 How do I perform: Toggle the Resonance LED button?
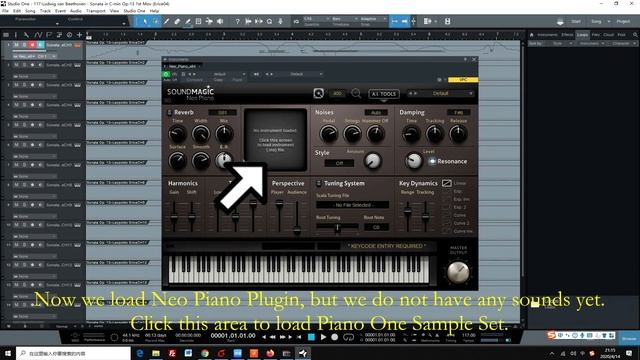pos(432,161)
